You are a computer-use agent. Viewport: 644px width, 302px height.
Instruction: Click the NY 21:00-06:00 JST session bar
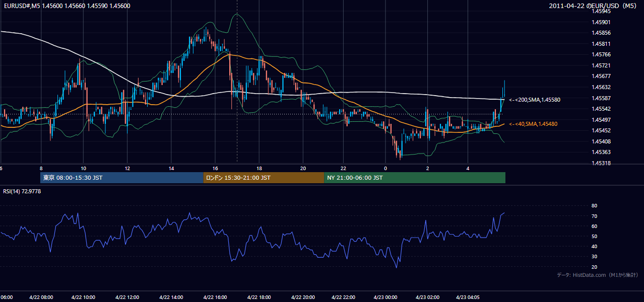[415, 178]
